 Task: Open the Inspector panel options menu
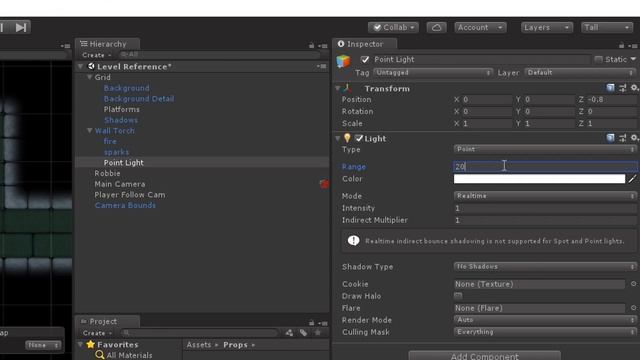point(633,46)
